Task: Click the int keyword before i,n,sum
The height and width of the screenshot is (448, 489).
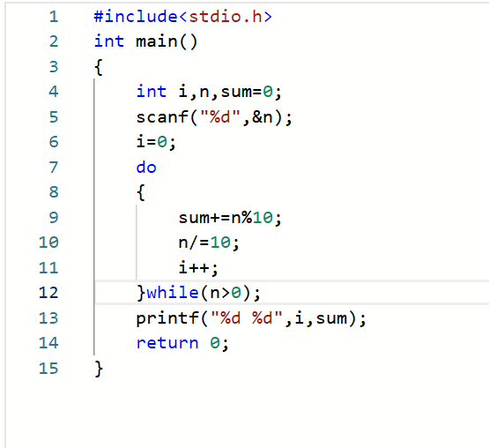Action: click(152, 92)
